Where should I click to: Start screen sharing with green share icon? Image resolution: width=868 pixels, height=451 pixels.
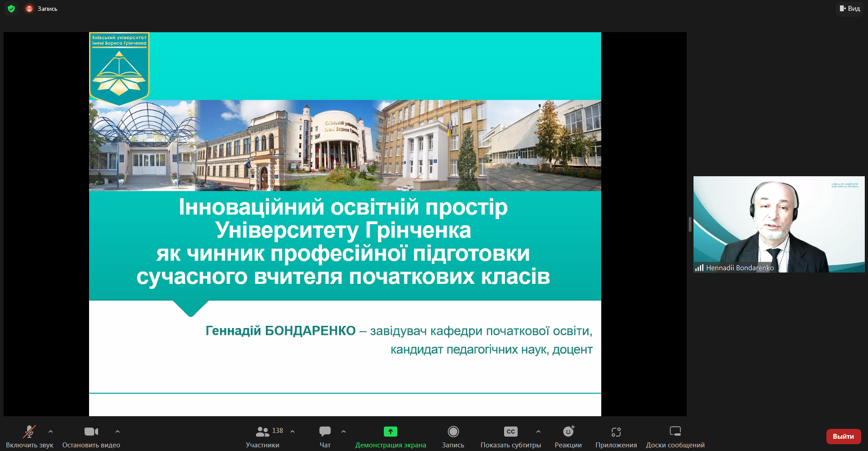pyautogui.click(x=390, y=432)
